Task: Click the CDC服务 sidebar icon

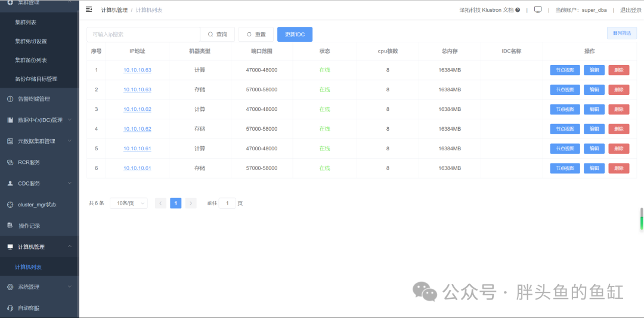Action: [10, 184]
